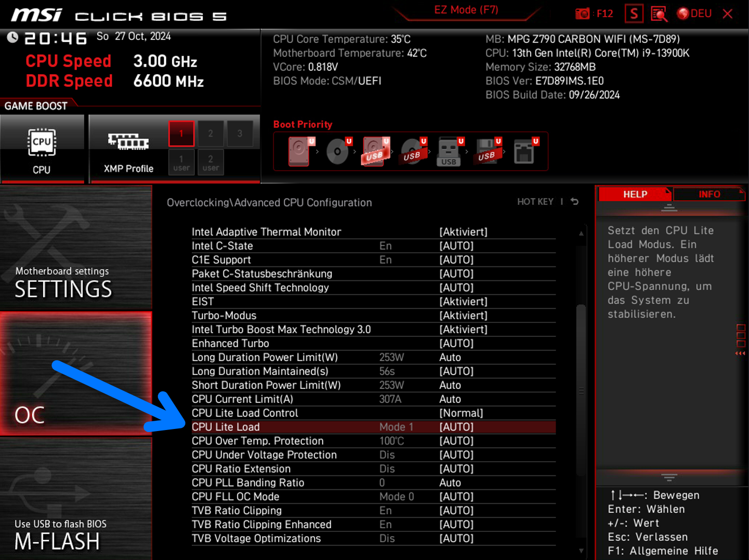Image resolution: width=749 pixels, height=560 pixels.
Task: Select USB floppy boot device icon
Action: point(488,151)
